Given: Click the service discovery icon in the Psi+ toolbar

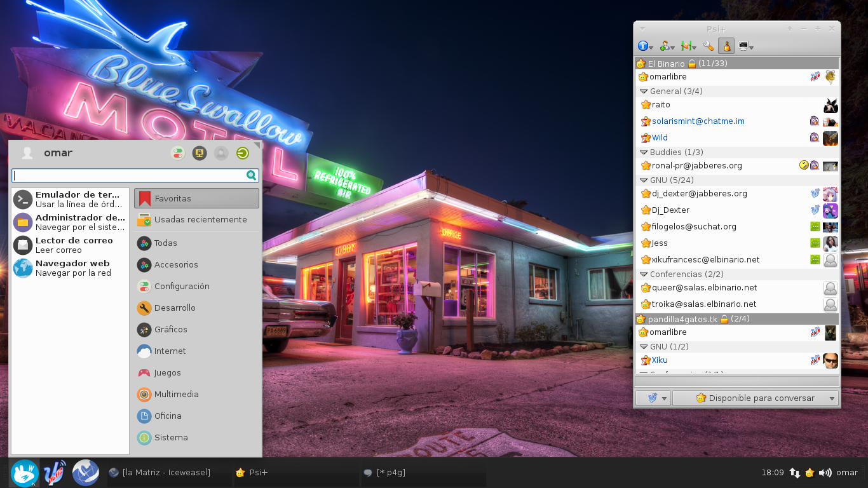Looking at the screenshot, I should point(688,46).
